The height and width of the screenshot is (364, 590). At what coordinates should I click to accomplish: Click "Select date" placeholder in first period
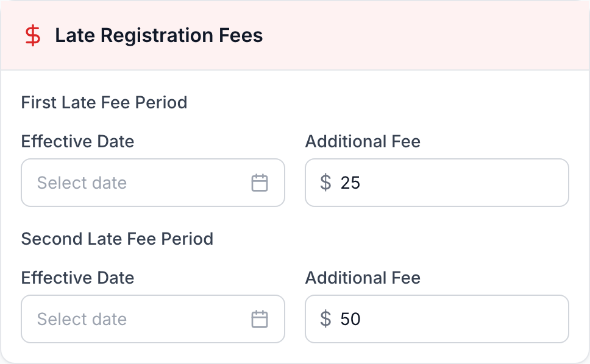(82, 183)
